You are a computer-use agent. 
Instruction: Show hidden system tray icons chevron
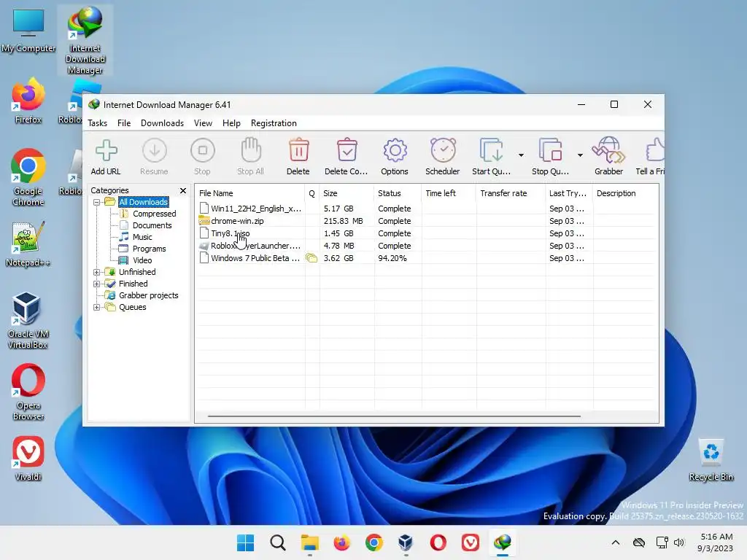coord(616,542)
